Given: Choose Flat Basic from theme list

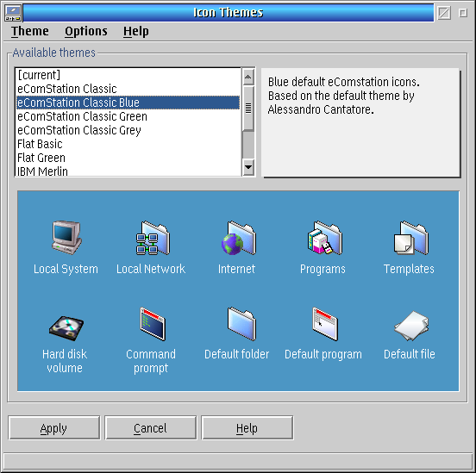Looking at the screenshot, I should pyautogui.click(x=128, y=144).
